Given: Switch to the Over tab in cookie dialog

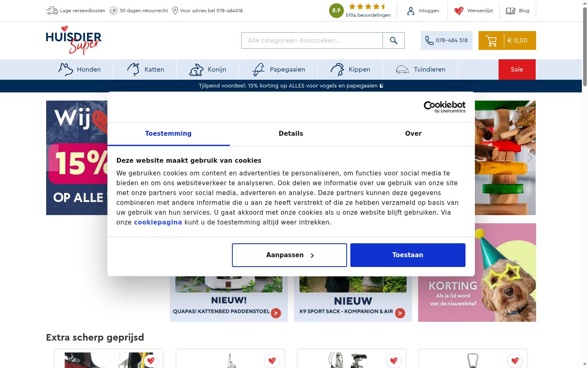Looking at the screenshot, I should [x=413, y=134].
